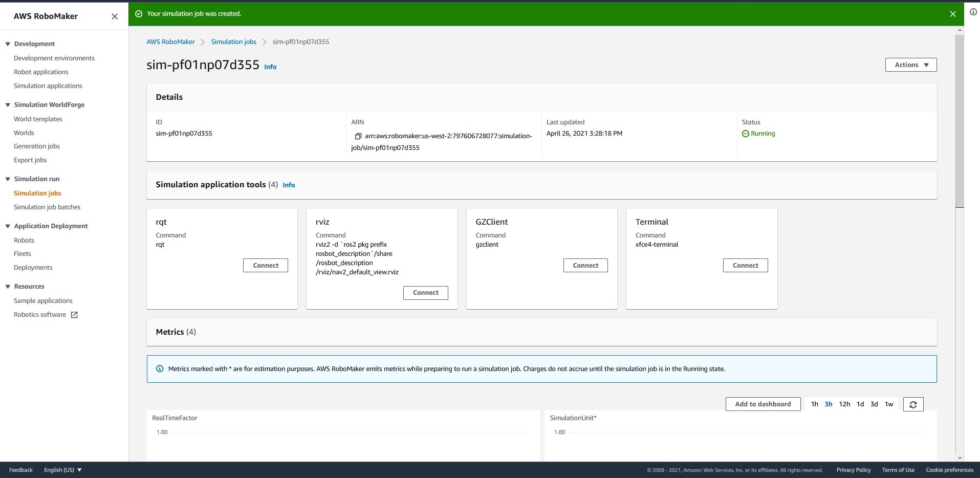The height and width of the screenshot is (478, 980).
Task: Click the gzclient command text
Action: point(487,245)
